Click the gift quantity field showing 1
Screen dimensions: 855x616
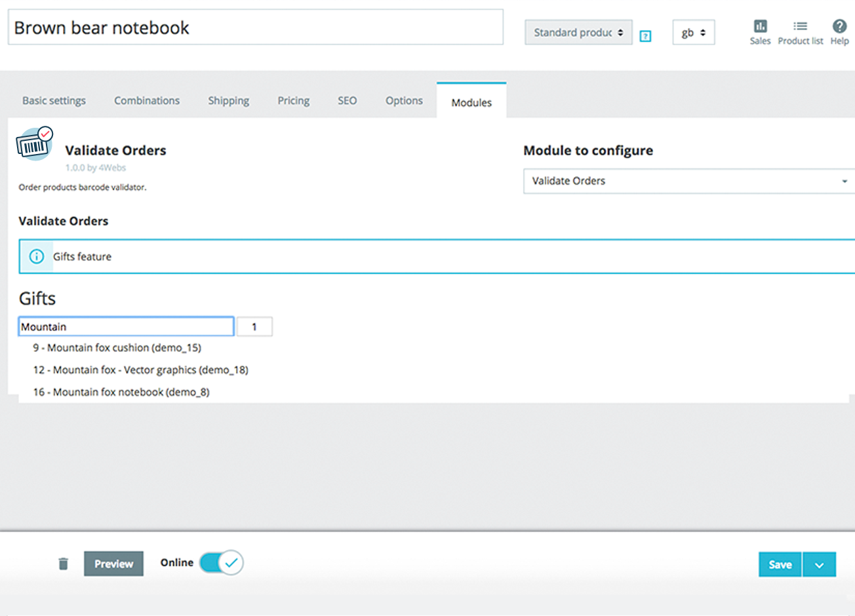254,326
